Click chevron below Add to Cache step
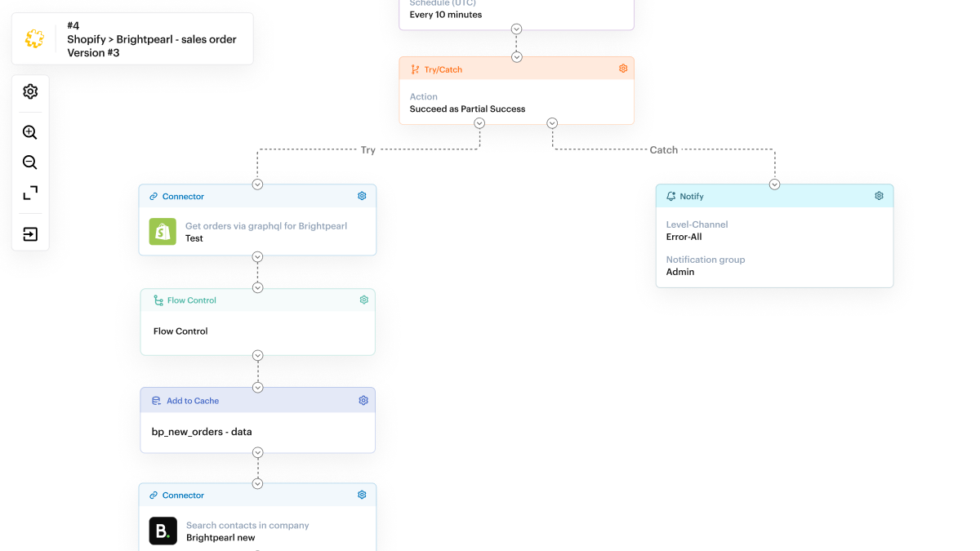980x551 pixels. tap(257, 453)
